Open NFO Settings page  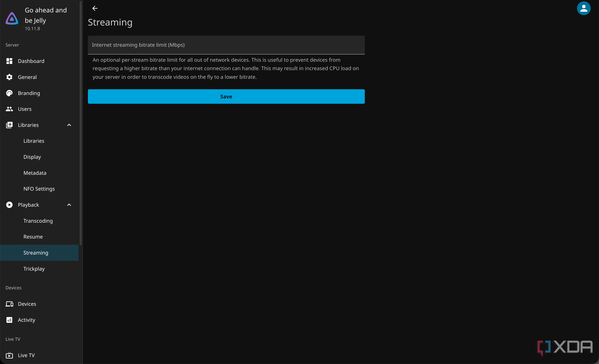39,189
